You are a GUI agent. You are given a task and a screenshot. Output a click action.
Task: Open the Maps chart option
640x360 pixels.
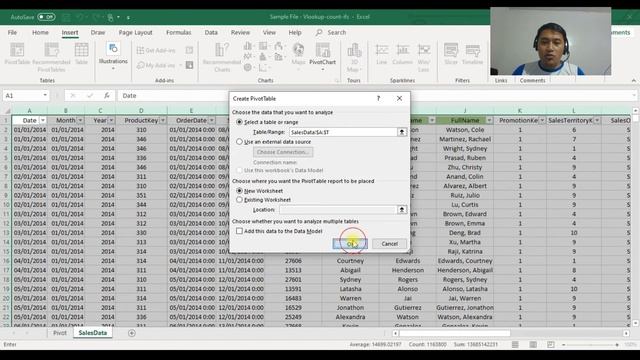pyautogui.click(x=298, y=55)
